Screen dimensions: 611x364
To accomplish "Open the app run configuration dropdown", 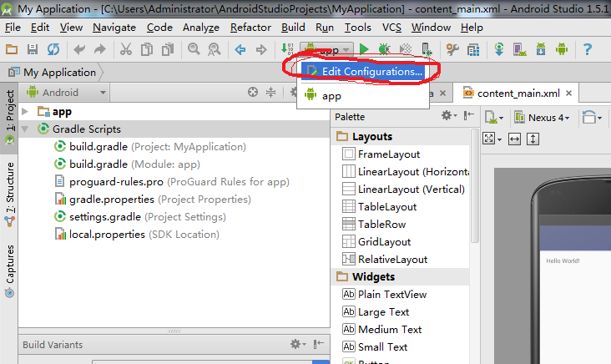I will tap(327, 49).
